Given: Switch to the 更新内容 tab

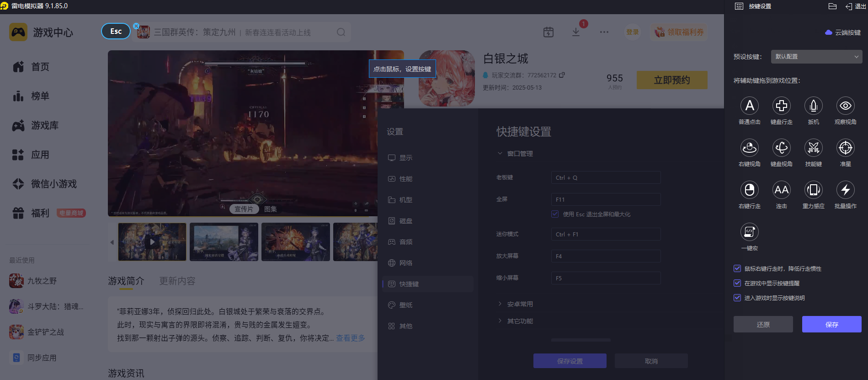Looking at the screenshot, I should 177,281.
